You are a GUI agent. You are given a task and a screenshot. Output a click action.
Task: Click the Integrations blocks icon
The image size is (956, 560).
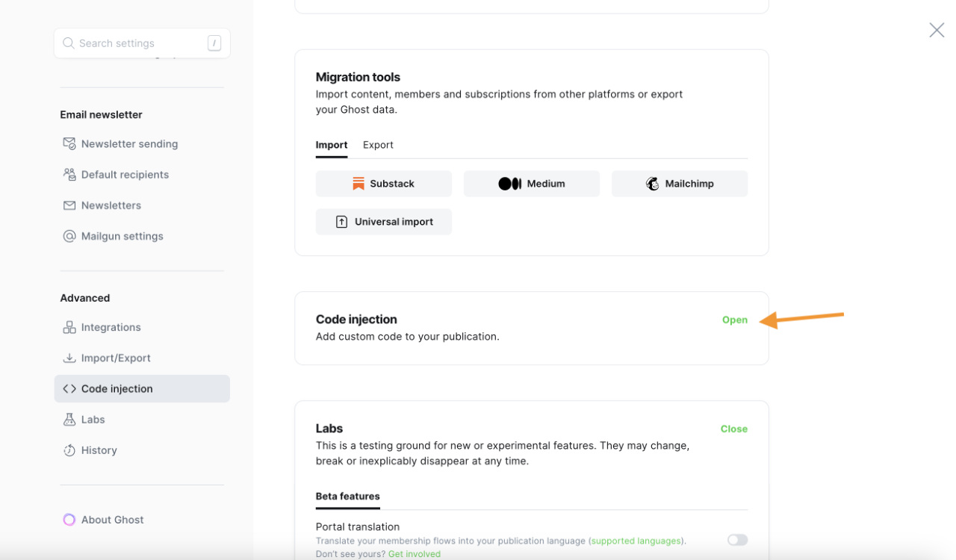click(69, 327)
